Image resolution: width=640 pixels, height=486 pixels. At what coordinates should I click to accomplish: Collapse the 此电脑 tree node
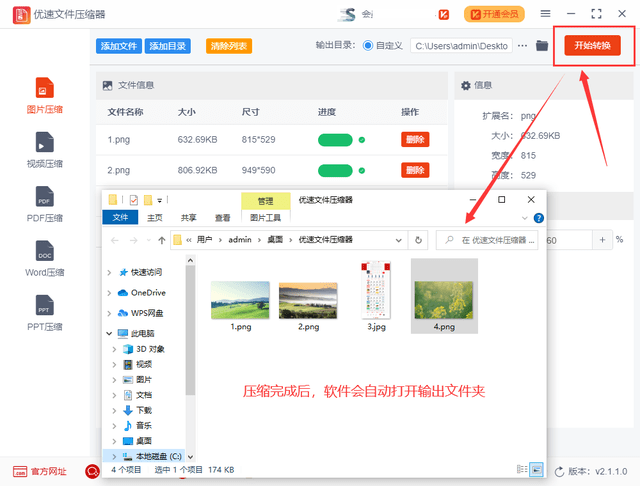(109, 333)
